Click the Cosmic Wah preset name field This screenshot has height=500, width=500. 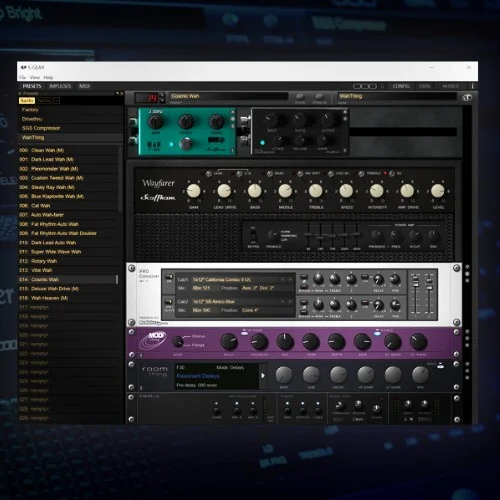(x=229, y=96)
